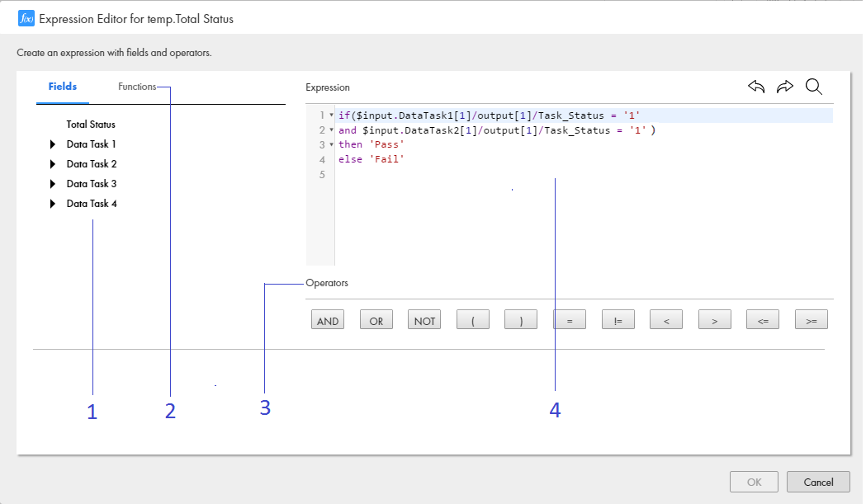Click the undo arrow icon
This screenshot has width=866, height=504.
[x=756, y=87]
